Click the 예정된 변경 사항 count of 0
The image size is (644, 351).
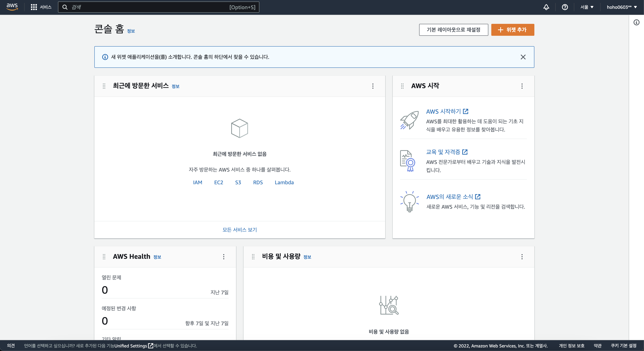pyautogui.click(x=105, y=321)
